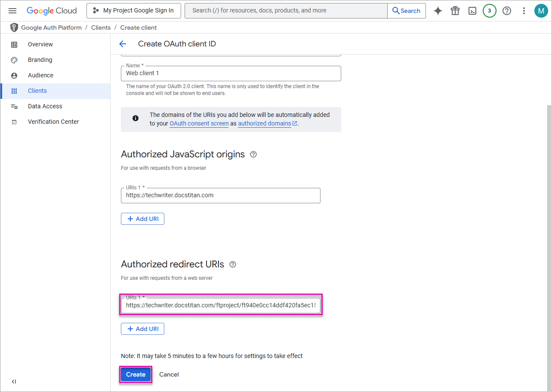Click the Data Access sidebar icon
552x392 pixels.
click(x=14, y=106)
